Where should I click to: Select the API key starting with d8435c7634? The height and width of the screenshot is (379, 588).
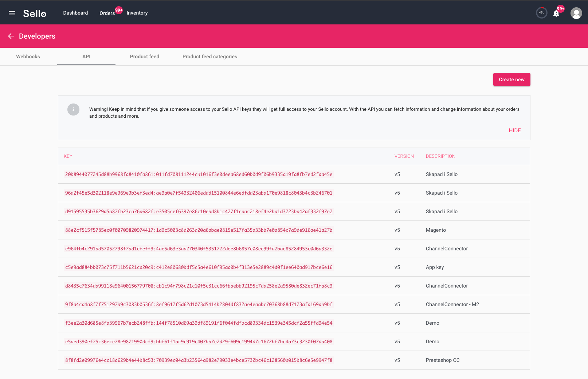coord(199,286)
